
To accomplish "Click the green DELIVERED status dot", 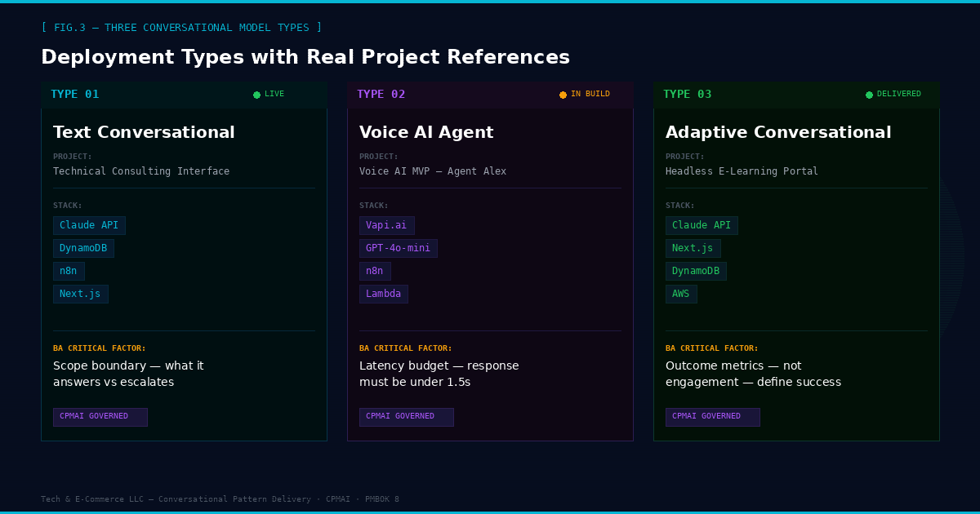I will click(x=869, y=95).
